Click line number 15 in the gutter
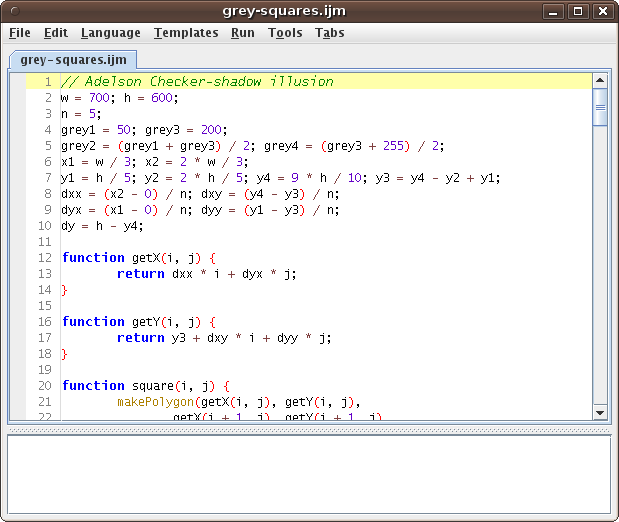The height and width of the screenshot is (522, 619). tap(45, 306)
